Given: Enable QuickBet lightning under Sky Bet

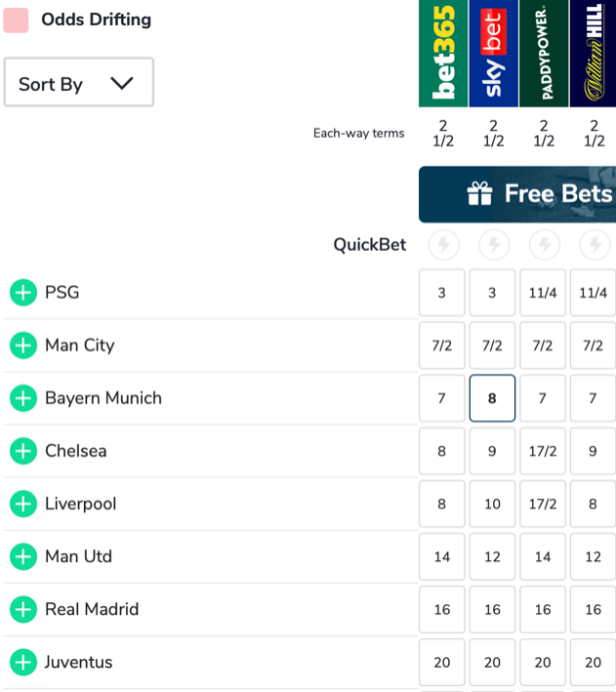Looking at the screenshot, I should point(493,244).
